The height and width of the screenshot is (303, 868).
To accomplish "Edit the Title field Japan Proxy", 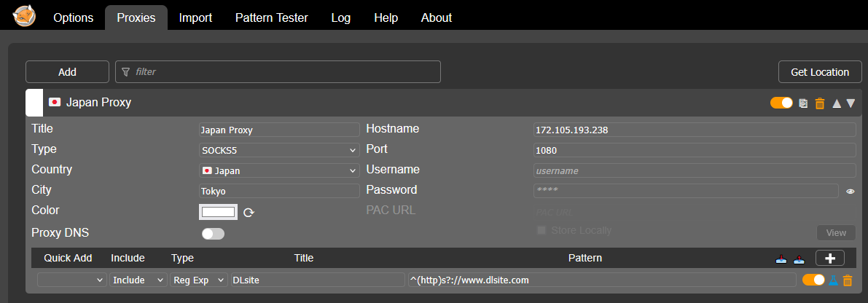I will click(x=279, y=130).
